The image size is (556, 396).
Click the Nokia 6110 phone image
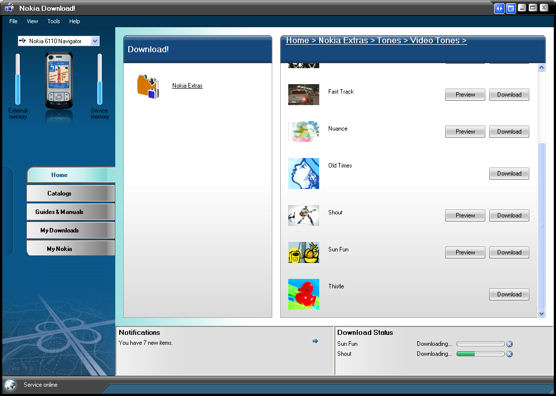[59, 80]
